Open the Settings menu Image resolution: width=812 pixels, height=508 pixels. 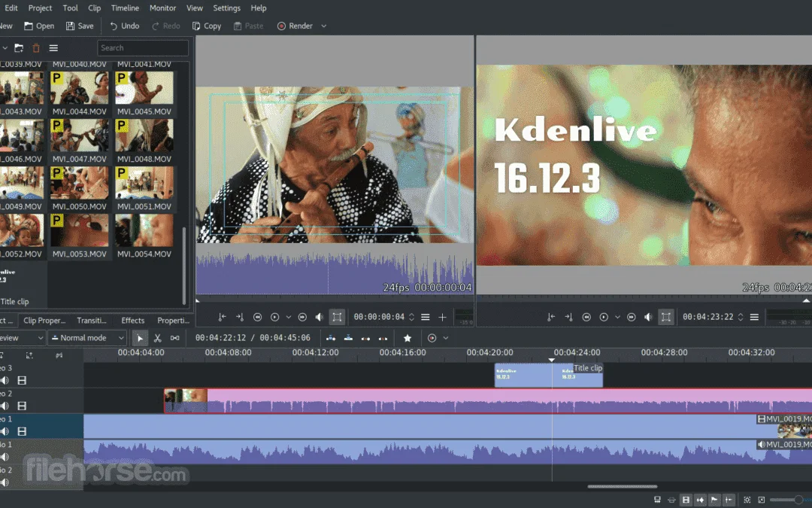pyautogui.click(x=226, y=8)
